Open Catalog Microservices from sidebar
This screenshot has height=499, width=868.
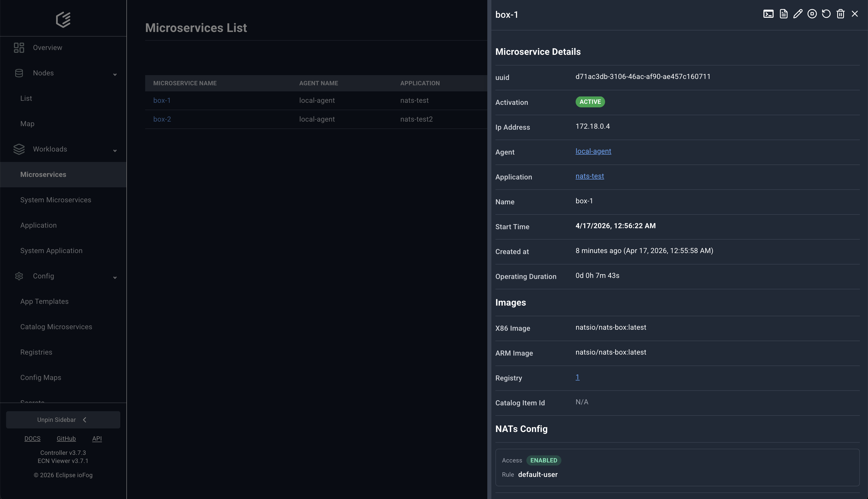point(56,327)
